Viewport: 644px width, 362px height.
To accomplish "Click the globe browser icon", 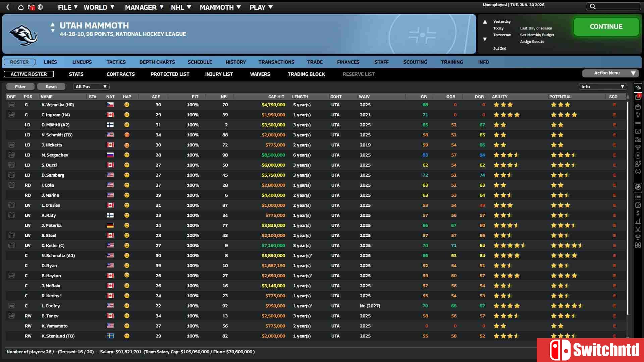I will click(40, 7).
